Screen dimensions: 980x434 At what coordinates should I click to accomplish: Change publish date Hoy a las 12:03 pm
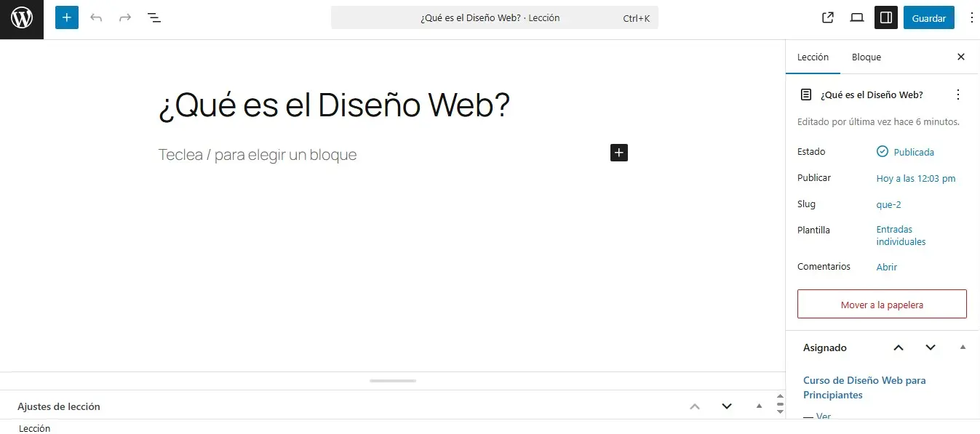tap(916, 178)
